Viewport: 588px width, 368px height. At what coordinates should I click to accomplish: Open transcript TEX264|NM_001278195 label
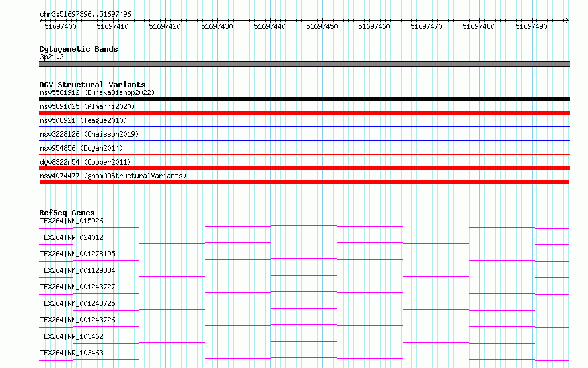point(77,254)
